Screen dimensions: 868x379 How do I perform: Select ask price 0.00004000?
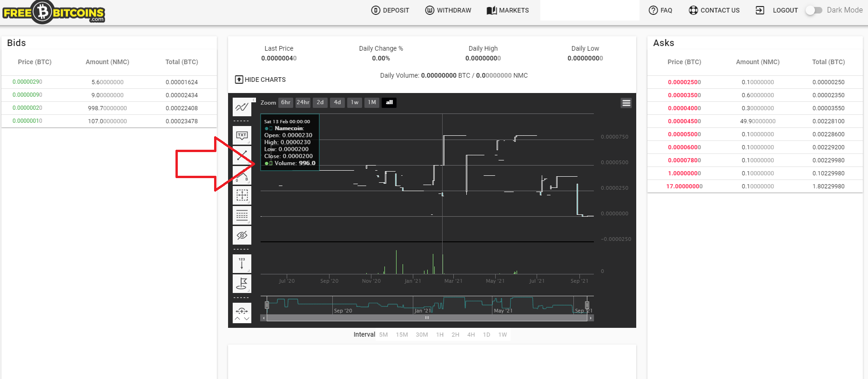(684, 108)
